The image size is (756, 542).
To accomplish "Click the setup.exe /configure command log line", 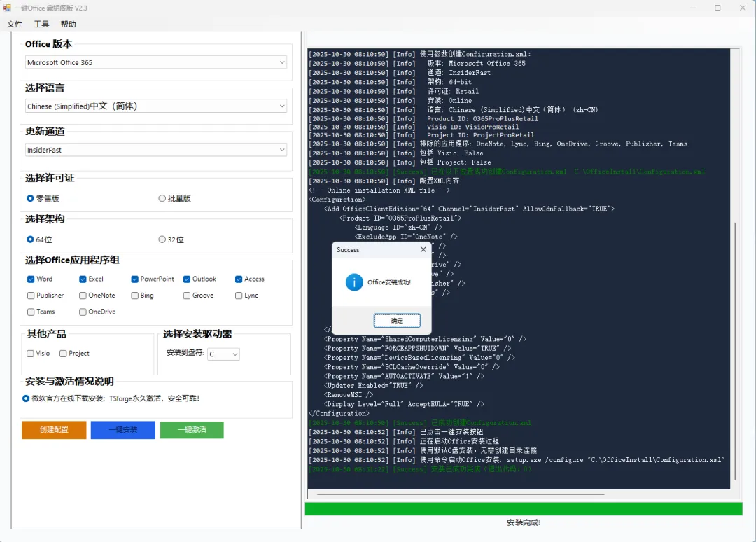I will point(517,460).
